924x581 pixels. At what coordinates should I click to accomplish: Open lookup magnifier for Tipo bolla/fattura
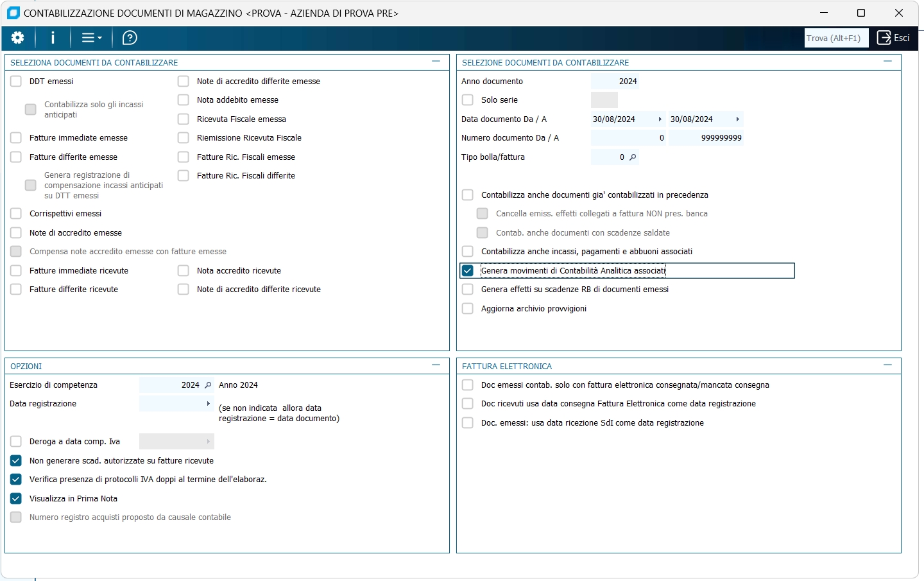(x=633, y=157)
